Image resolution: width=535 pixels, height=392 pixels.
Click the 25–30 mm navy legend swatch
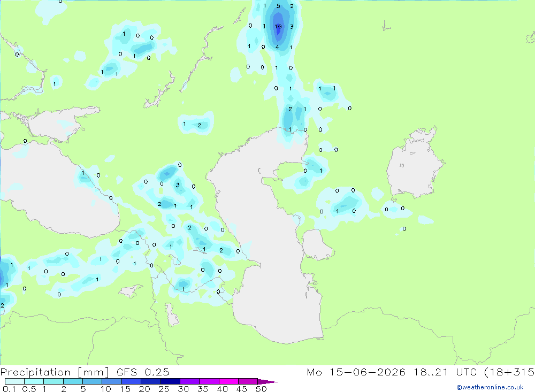tap(170, 381)
